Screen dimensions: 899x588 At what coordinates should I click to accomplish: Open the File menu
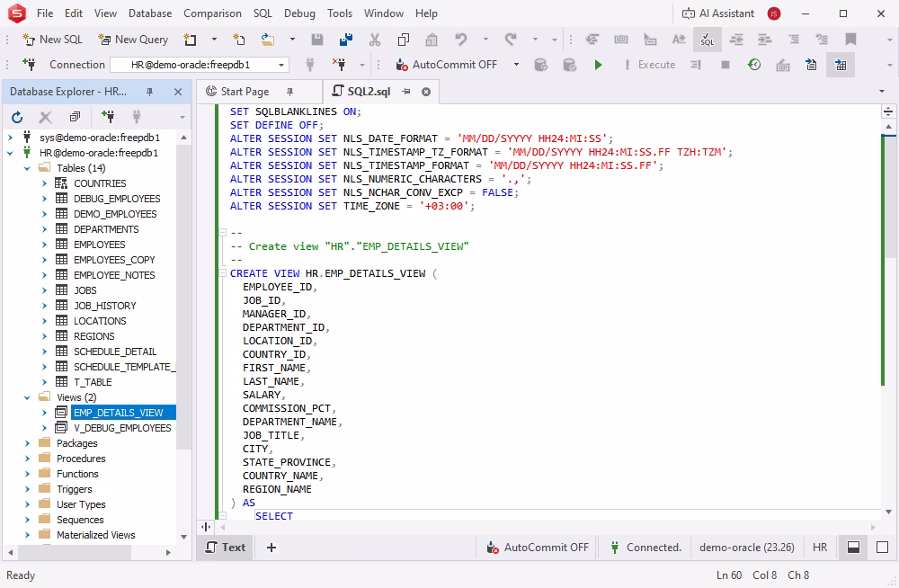tap(45, 13)
